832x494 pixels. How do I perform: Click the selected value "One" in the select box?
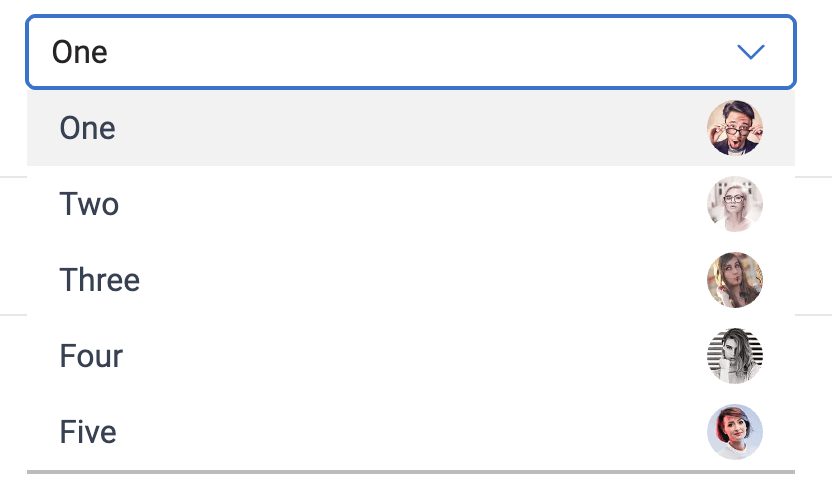[80, 52]
